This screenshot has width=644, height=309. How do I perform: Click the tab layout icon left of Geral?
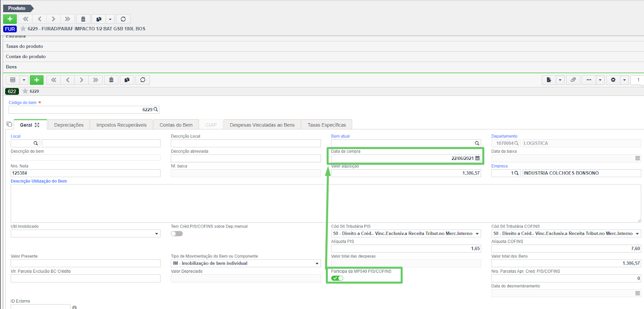(x=9, y=124)
